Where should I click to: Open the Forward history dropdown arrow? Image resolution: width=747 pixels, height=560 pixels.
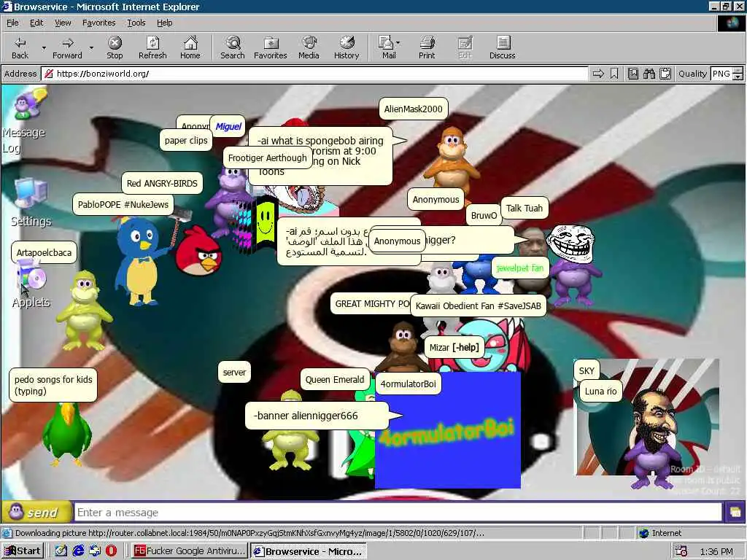point(91,47)
